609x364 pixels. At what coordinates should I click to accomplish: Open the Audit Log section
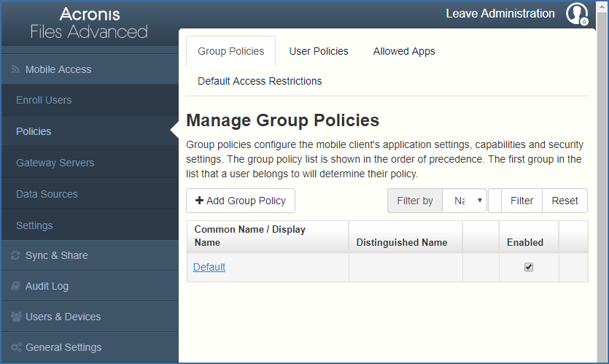tap(90, 286)
